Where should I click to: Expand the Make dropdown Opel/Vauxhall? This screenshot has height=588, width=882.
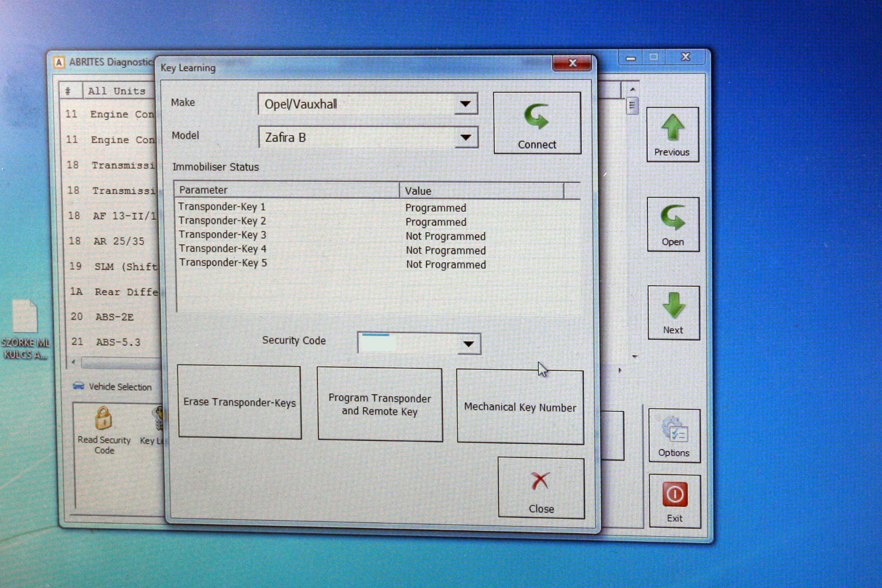(x=465, y=104)
